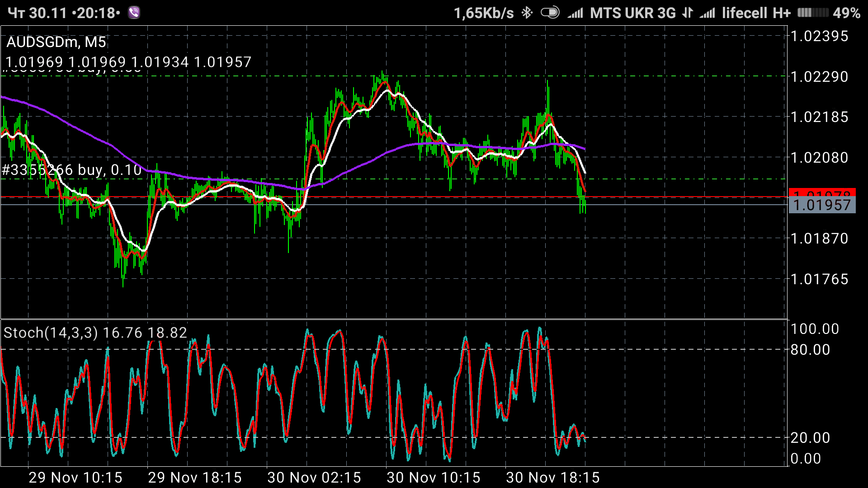Tap the OHLC values 1.01969 1.01969 1.01934 1.01957

pyautogui.click(x=128, y=62)
